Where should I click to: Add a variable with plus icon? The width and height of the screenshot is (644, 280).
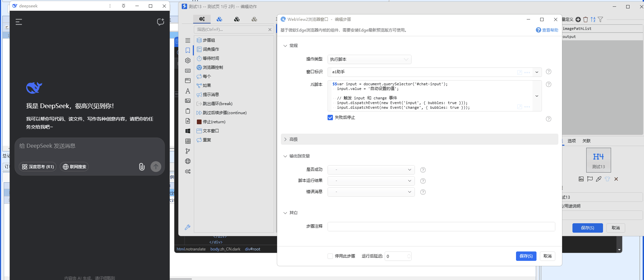578,19
